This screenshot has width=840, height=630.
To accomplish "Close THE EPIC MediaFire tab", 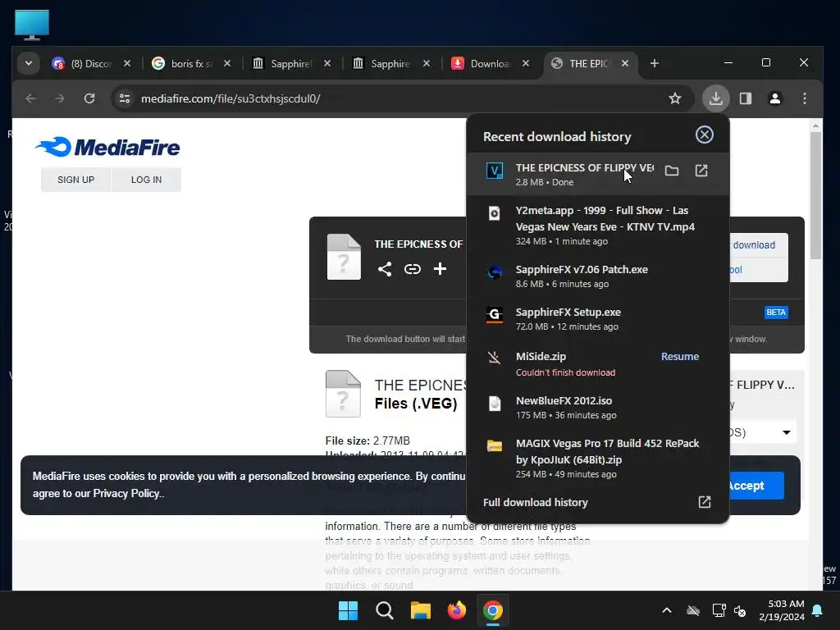I will (x=625, y=63).
